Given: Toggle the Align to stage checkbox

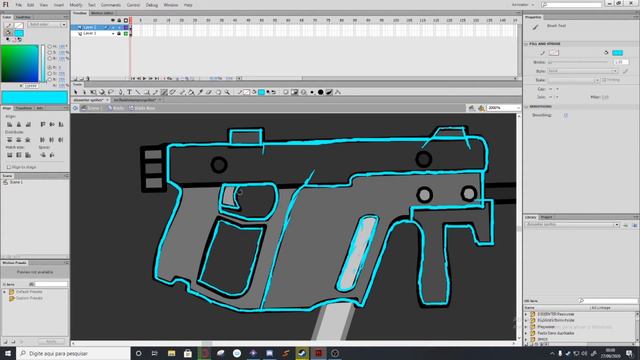Looking at the screenshot, I should (9, 167).
